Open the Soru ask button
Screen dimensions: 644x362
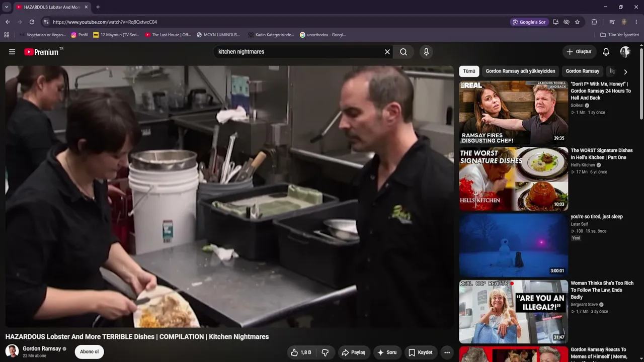click(x=387, y=352)
